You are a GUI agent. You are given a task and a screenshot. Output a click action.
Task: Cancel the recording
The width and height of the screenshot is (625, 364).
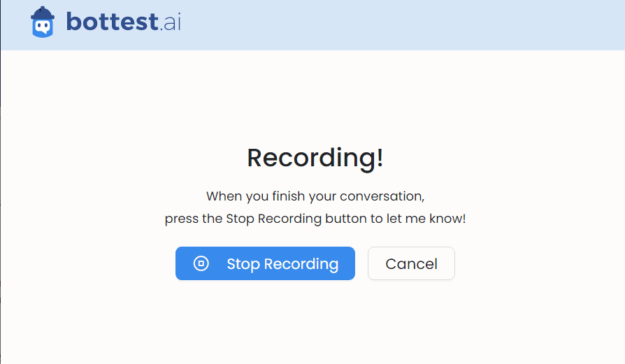click(411, 263)
